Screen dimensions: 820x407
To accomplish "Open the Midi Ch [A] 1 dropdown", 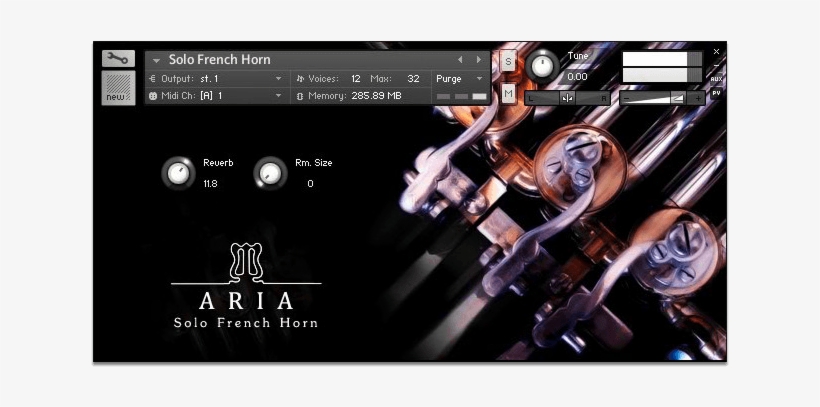I will [279, 96].
